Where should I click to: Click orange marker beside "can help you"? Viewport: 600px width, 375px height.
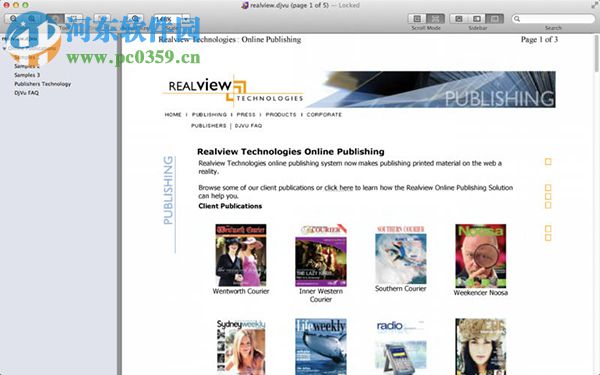click(548, 196)
